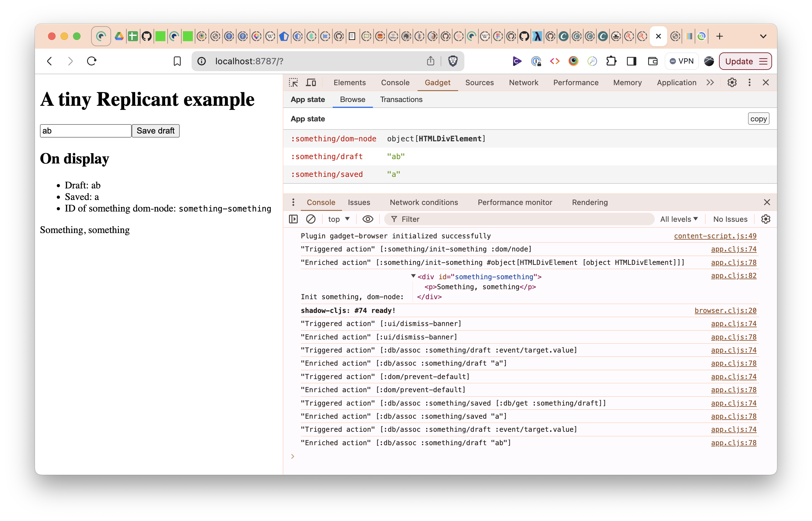Click the Brave Shields lion icon

tap(453, 61)
